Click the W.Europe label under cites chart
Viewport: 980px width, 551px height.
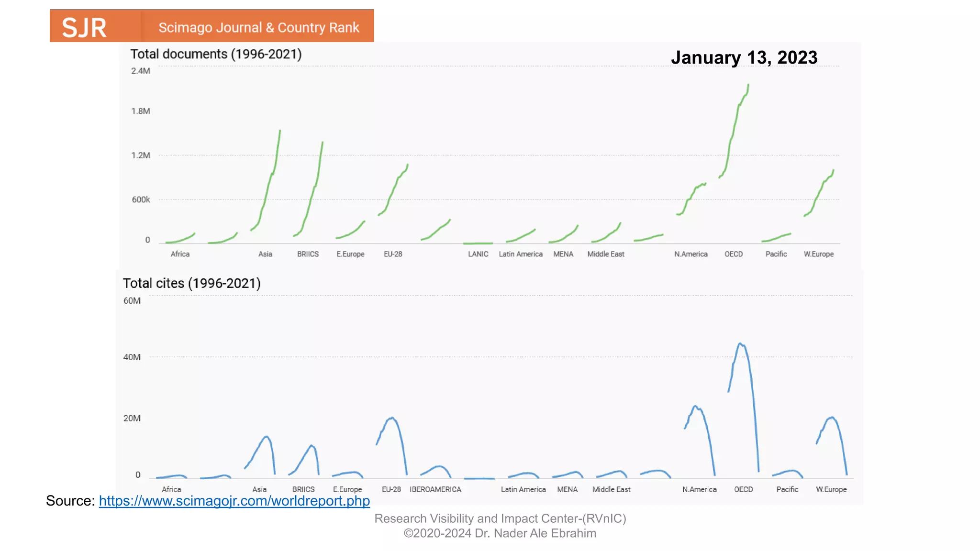[x=831, y=489]
